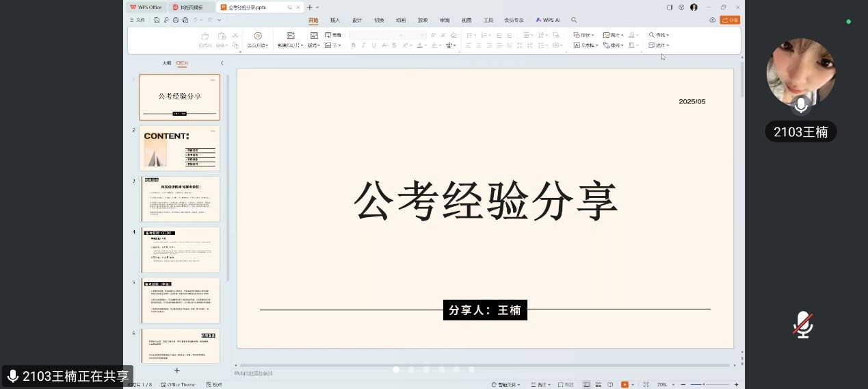Open the 插入 (Insert) ribbon tab
The width and height of the screenshot is (868, 389).
click(x=335, y=21)
